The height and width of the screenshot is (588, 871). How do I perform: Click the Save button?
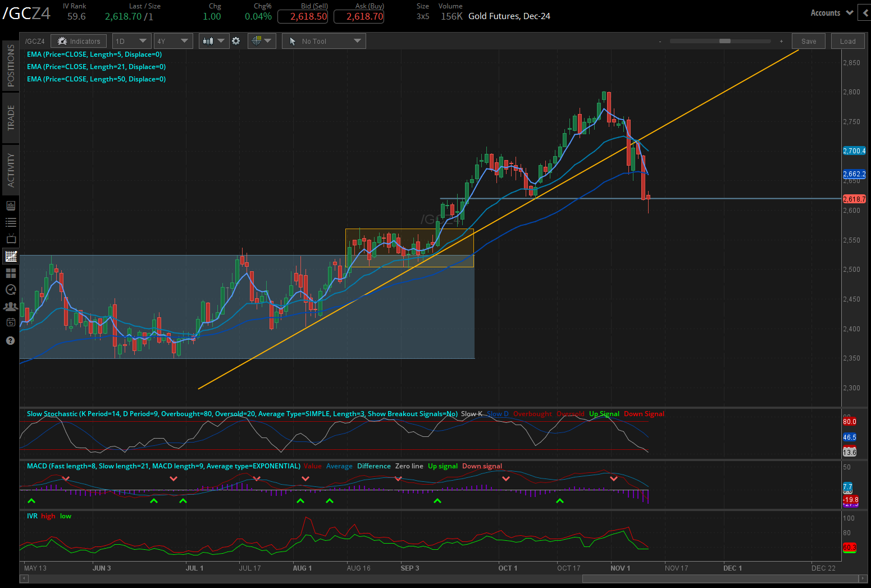(x=809, y=41)
